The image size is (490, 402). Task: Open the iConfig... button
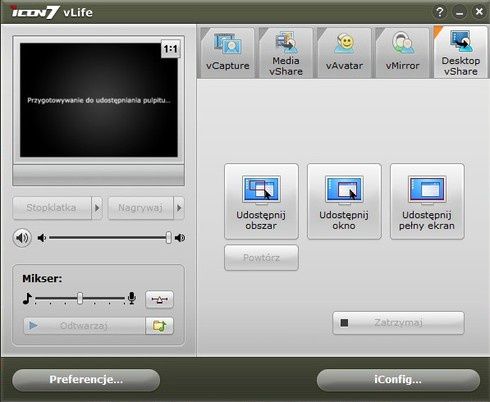pos(398,380)
